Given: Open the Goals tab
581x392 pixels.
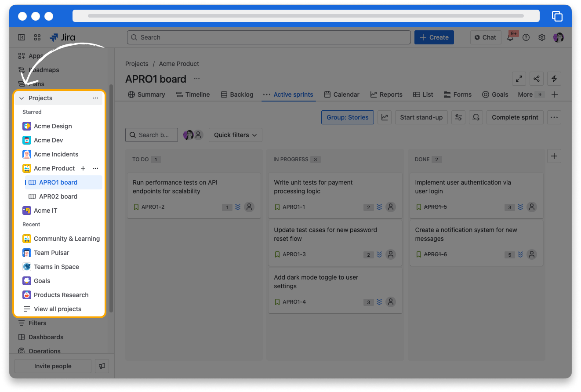Looking at the screenshot, I should (x=495, y=94).
